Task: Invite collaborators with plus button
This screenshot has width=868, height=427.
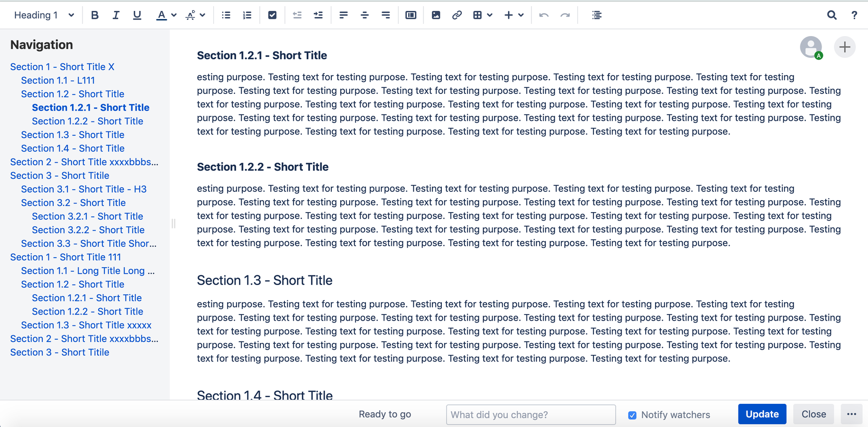Action: coord(845,47)
